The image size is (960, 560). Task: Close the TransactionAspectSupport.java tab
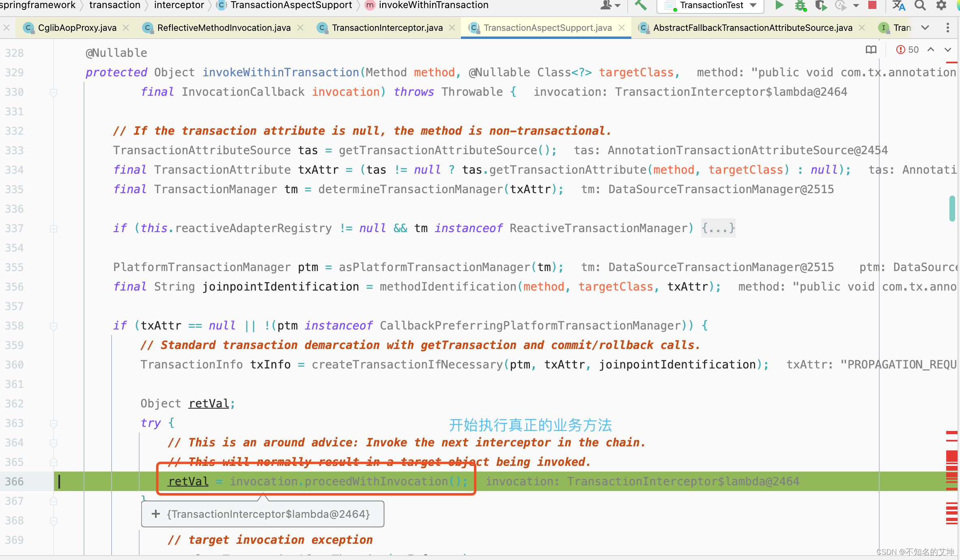(622, 28)
